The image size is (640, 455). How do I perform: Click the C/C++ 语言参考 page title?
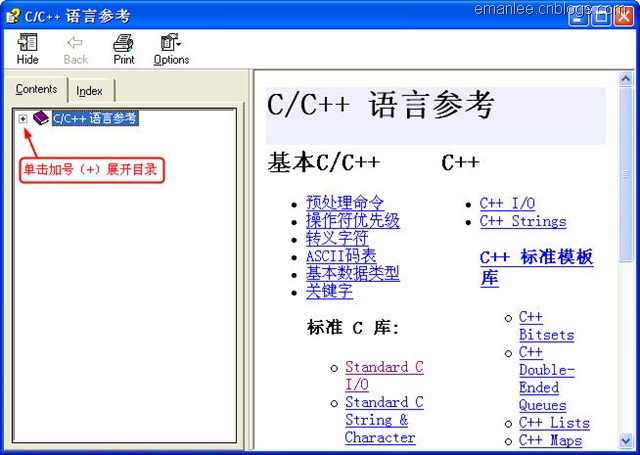coord(381,105)
